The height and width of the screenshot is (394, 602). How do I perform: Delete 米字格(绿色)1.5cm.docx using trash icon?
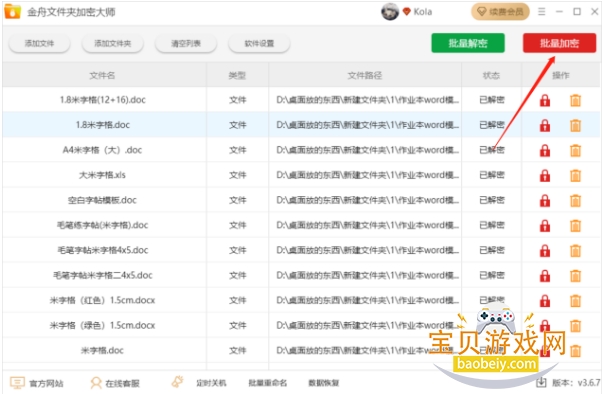[575, 326]
